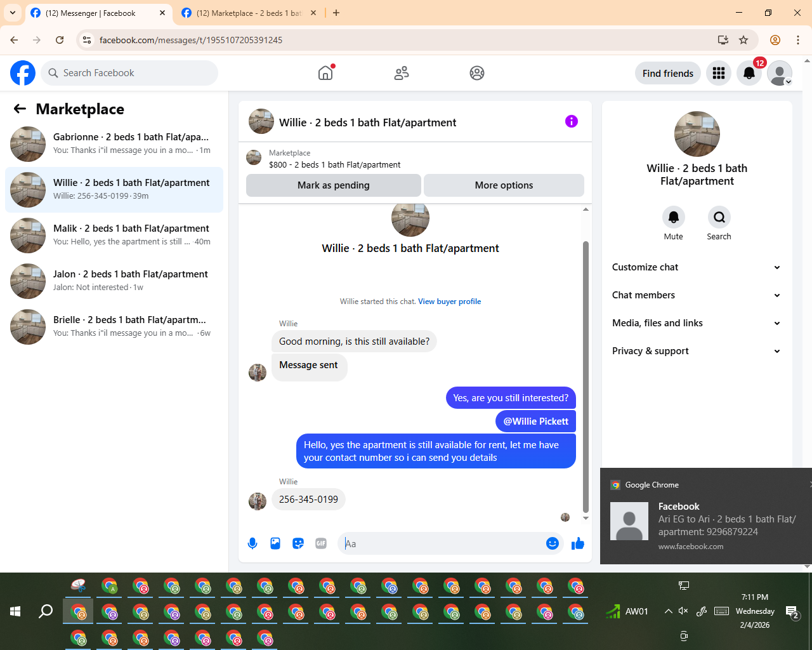
Task: Open the account profile avatar menu
Action: pyautogui.click(x=780, y=73)
